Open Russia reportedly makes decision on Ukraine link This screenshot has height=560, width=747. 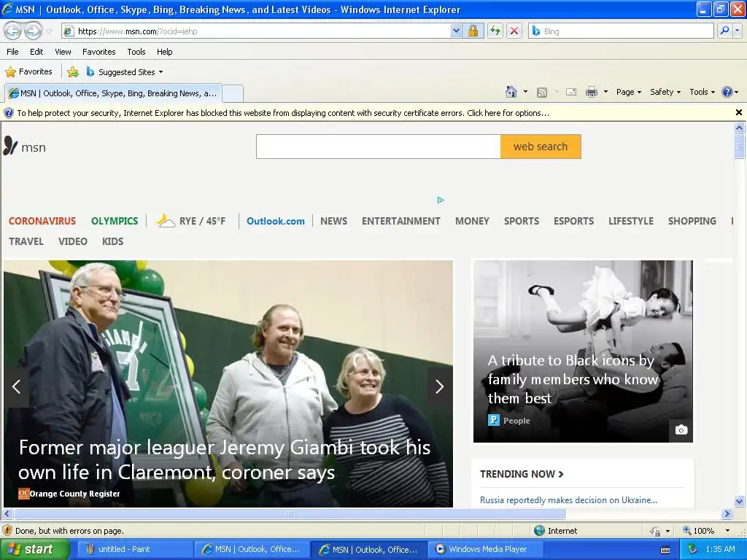coord(568,500)
